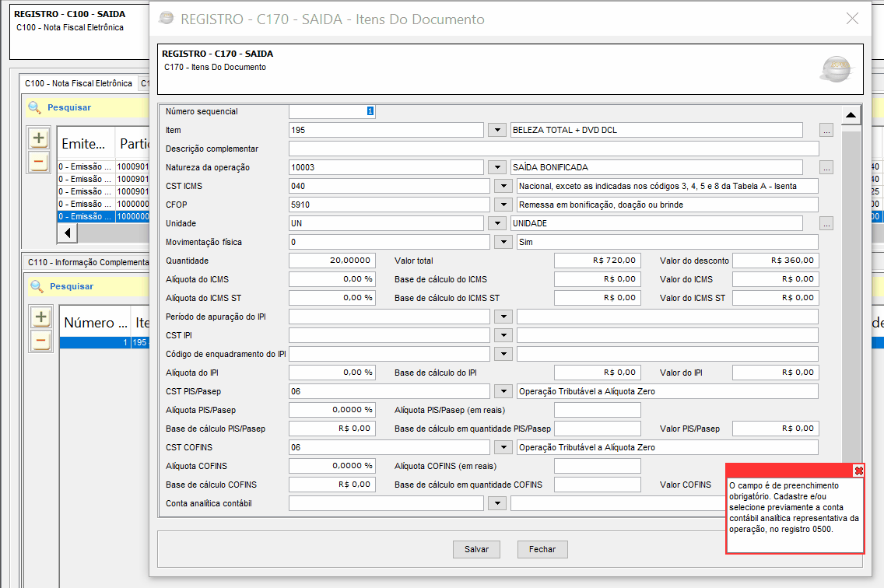The width and height of the screenshot is (884, 588).
Task: Click Base de cálculo em quantidade PIS/Pasep field
Action: (598, 429)
